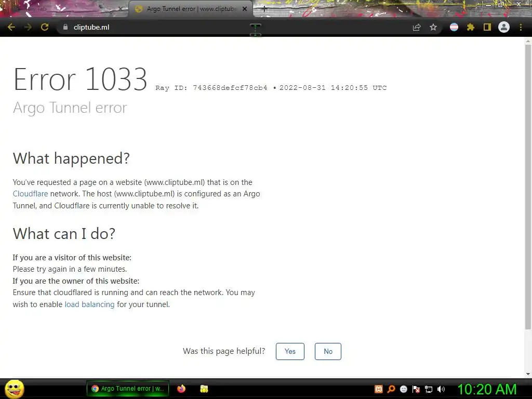The image size is (532, 399).
Task: Share this page using share icon
Action: 417,27
